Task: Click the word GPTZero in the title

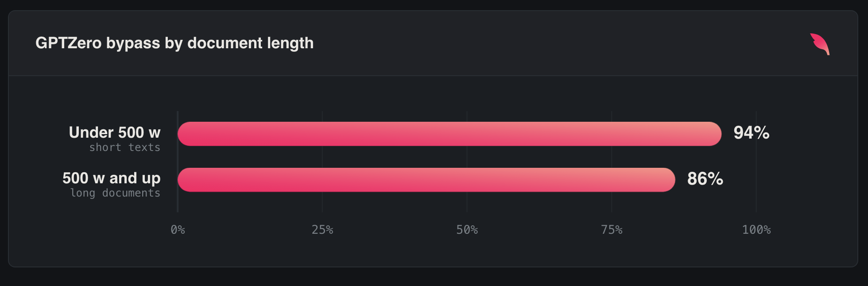Action: [69, 43]
